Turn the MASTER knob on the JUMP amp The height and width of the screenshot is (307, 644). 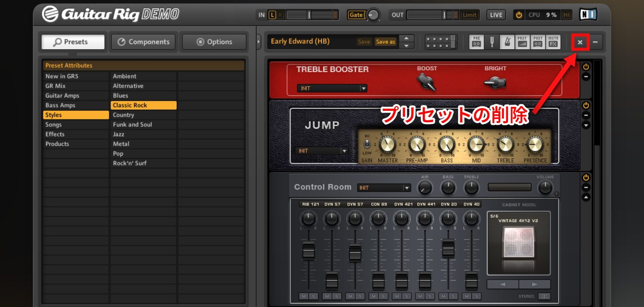(387, 145)
